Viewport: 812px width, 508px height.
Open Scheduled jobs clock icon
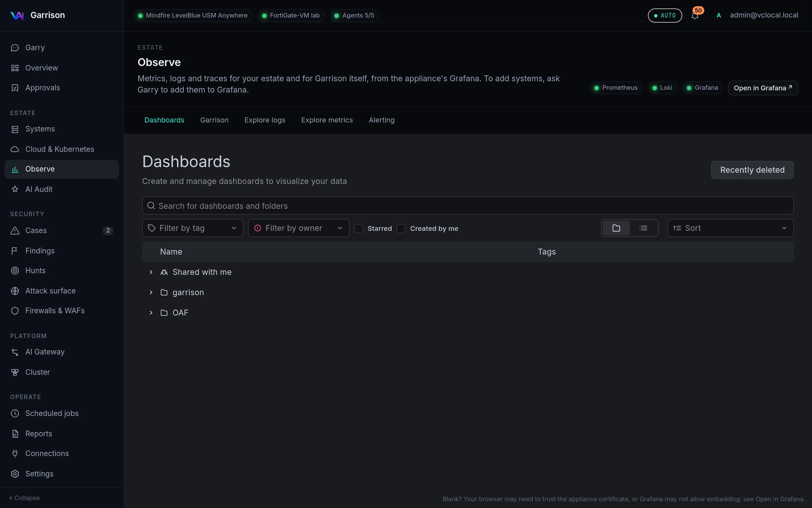pyautogui.click(x=15, y=413)
